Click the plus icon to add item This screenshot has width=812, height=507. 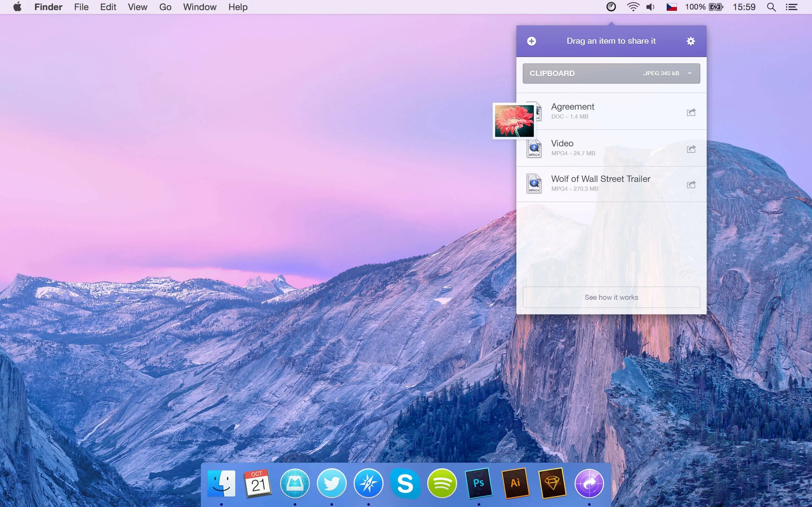point(532,41)
